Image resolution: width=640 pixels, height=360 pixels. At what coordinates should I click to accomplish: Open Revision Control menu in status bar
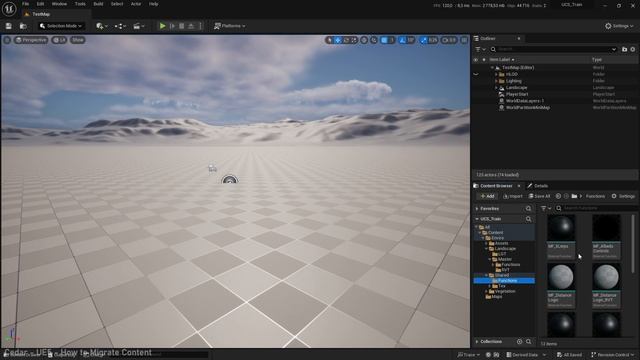click(613, 355)
